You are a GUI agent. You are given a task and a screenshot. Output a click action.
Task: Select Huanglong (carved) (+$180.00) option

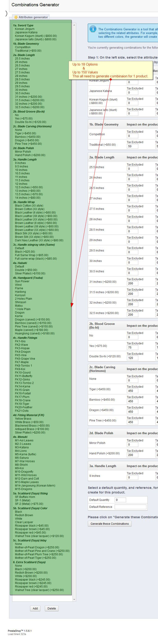click(x=35, y=333)
